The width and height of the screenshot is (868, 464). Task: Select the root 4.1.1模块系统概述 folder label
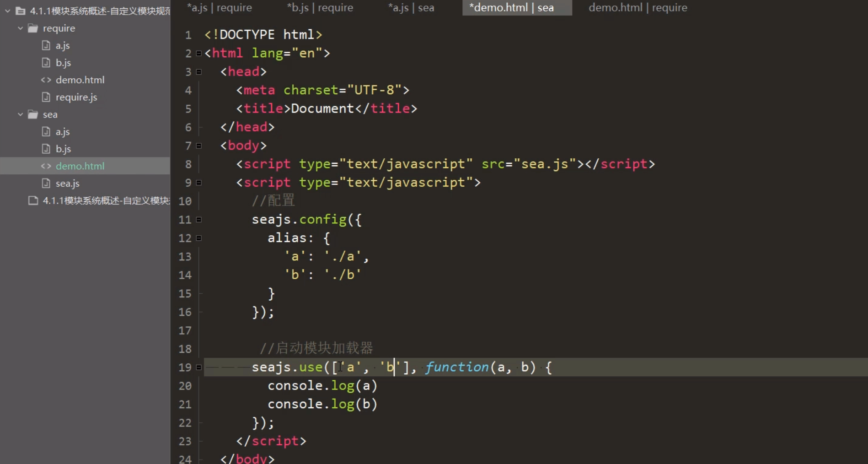100,11
